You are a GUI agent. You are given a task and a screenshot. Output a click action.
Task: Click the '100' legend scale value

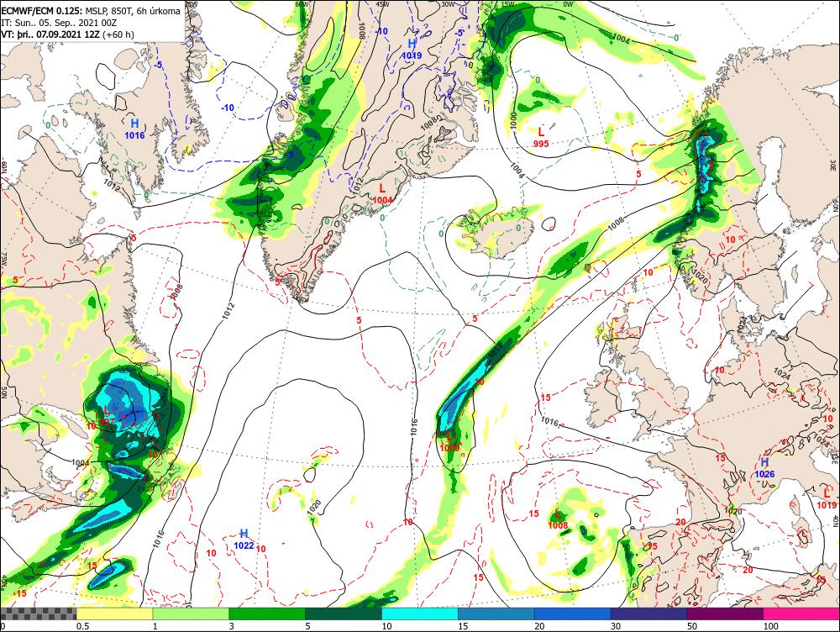point(770,626)
